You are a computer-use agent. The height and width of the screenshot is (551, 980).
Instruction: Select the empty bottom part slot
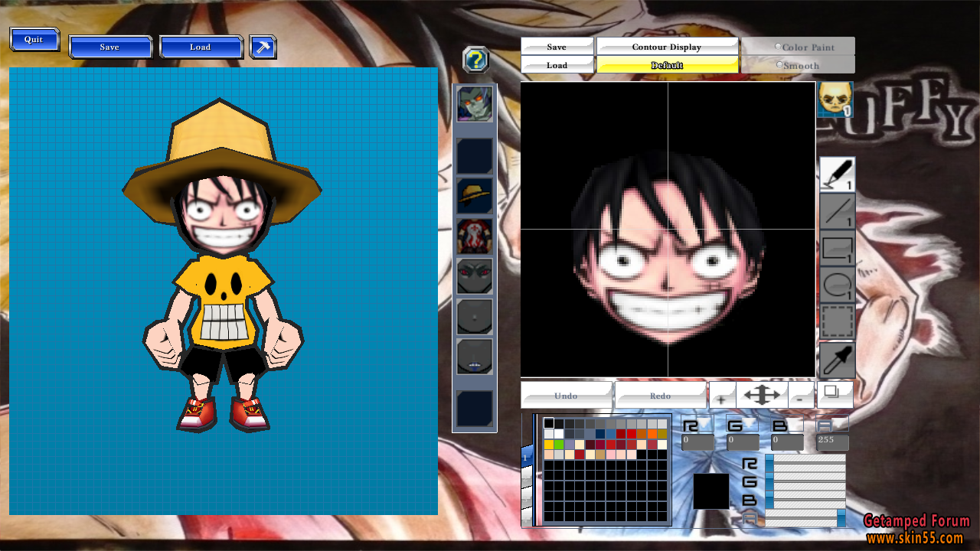[x=475, y=408]
